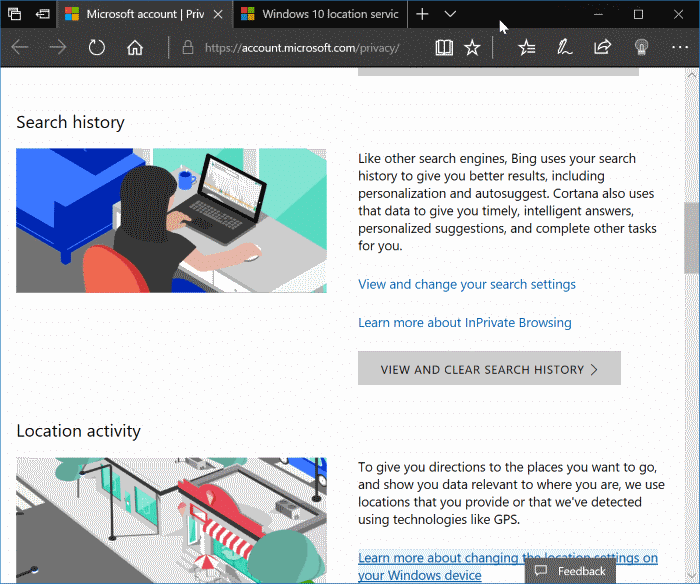Click the Location activity street illustration
The image size is (700, 584).
point(171,520)
